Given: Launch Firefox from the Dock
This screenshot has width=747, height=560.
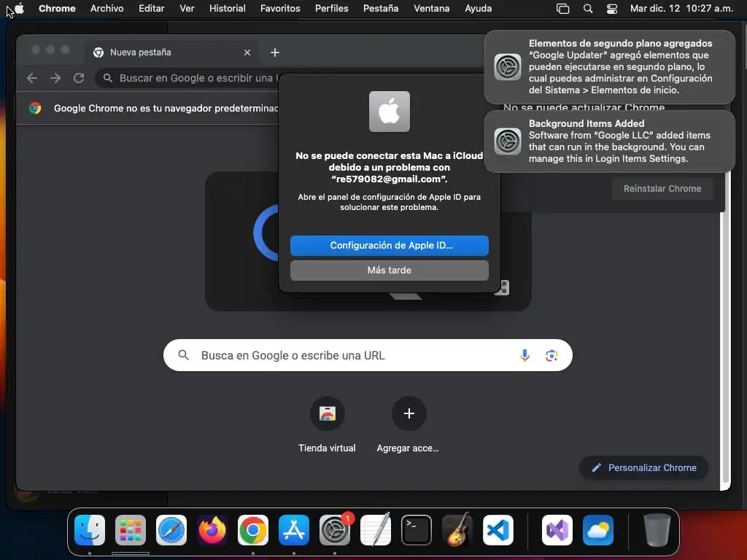Looking at the screenshot, I should 212,530.
